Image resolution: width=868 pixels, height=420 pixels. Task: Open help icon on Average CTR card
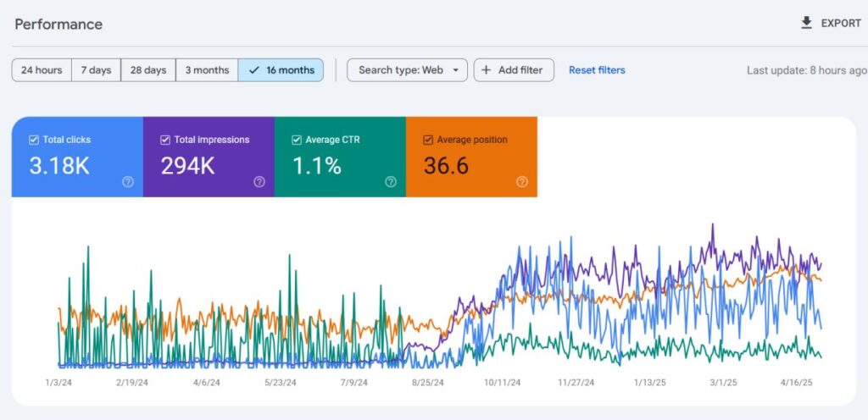391,182
